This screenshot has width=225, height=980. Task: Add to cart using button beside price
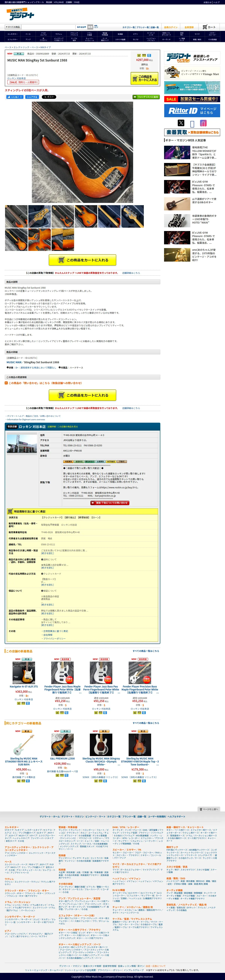tap(144, 78)
